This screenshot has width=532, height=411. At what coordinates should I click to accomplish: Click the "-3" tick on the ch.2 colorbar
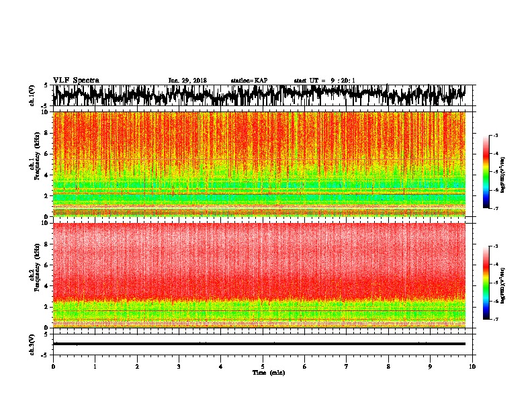[495, 246]
